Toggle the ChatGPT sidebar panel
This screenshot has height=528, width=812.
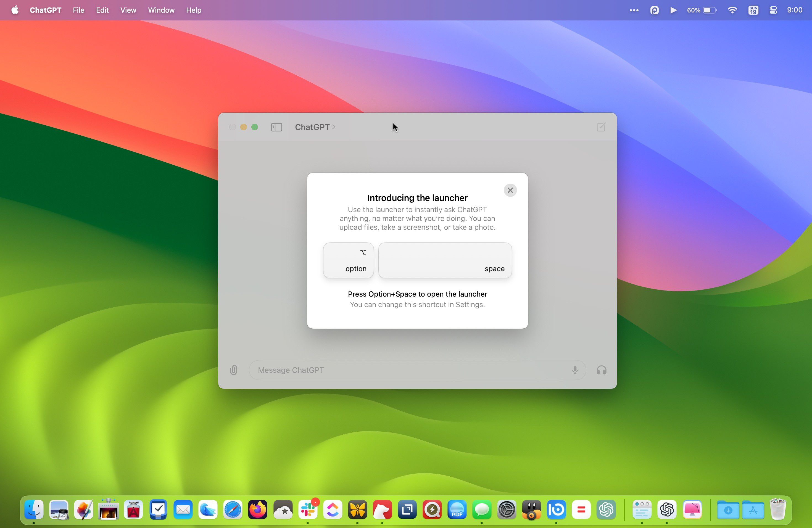pyautogui.click(x=276, y=127)
